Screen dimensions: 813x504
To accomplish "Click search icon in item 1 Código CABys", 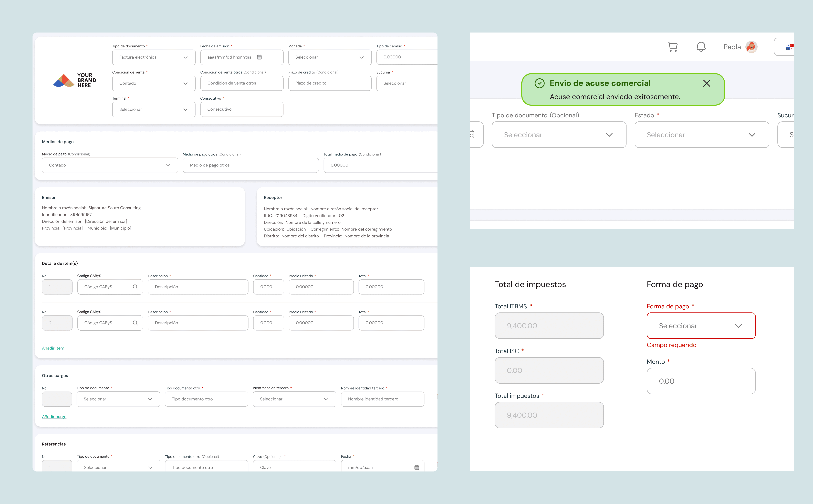I will point(135,287).
